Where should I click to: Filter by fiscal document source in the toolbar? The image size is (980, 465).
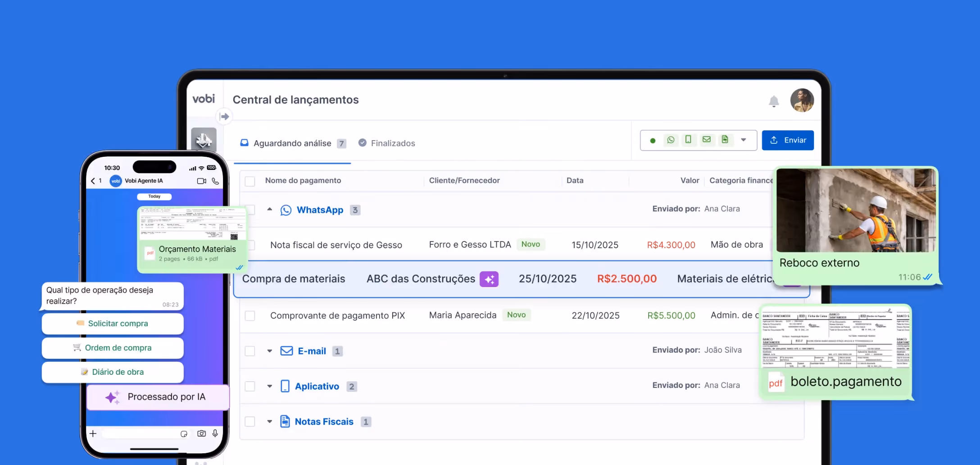(725, 140)
